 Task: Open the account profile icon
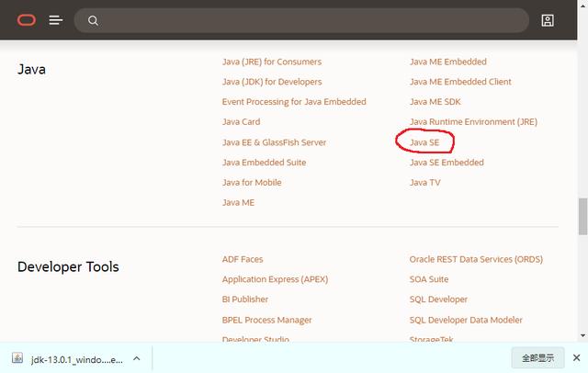(x=548, y=20)
